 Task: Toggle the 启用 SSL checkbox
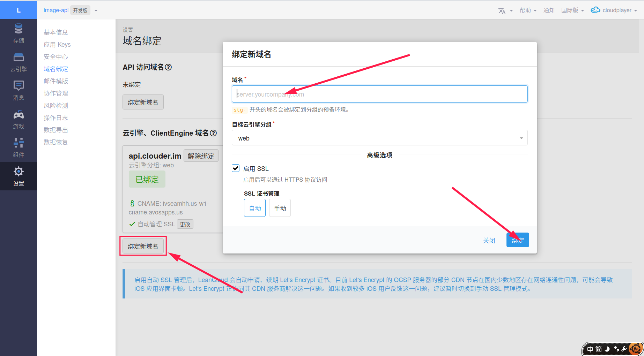(236, 168)
